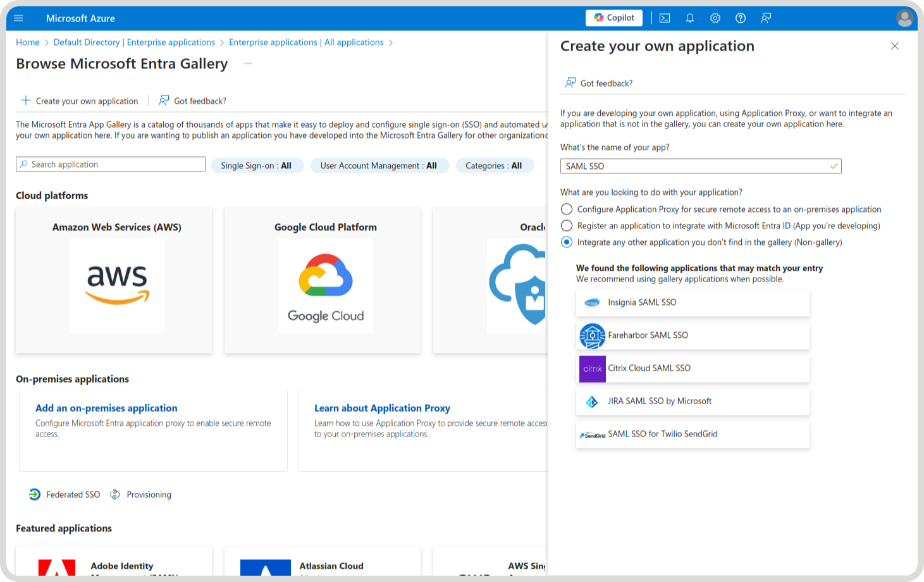924x582 pixels.
Task: Open the Azure portal hamburger menu
Action: click(x=18, y=18)
